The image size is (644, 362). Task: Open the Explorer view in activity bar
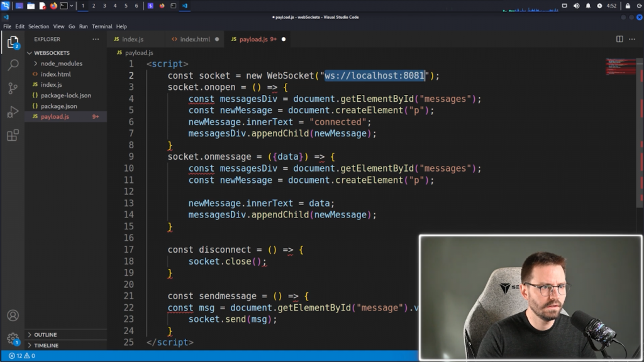pos(13,42)
